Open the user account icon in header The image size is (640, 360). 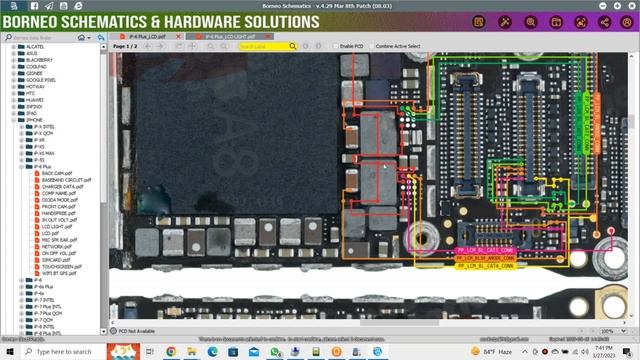pos(627,22)
